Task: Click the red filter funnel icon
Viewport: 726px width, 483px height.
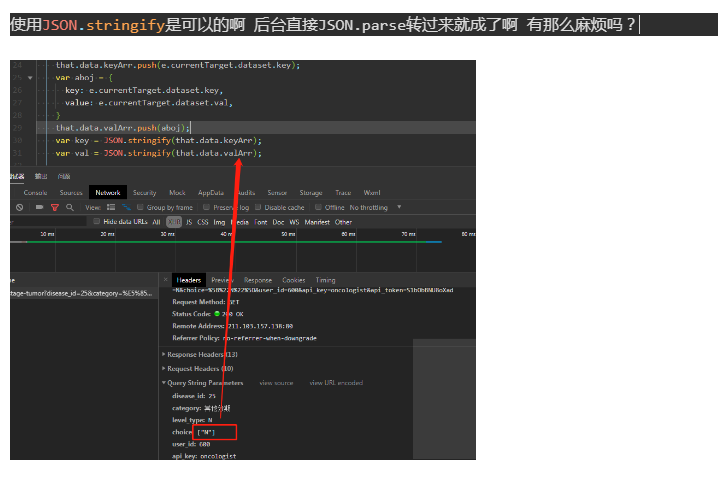Action: click(x=55, y=207)
